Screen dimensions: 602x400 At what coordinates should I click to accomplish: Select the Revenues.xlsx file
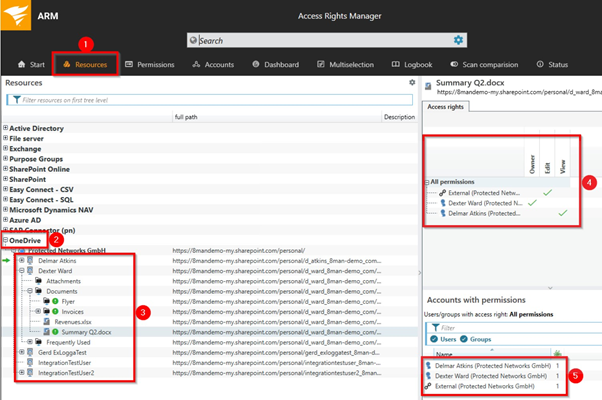(x=73, y=322)
